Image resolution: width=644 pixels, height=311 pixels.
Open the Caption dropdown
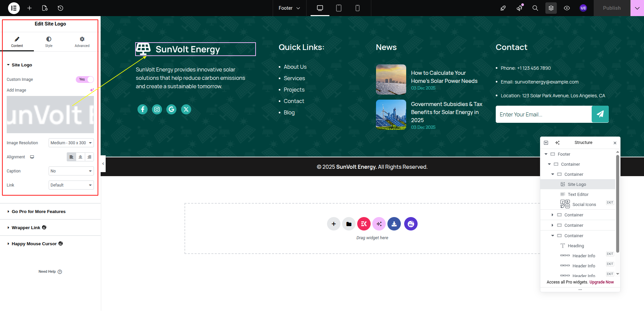click(71, 171)
